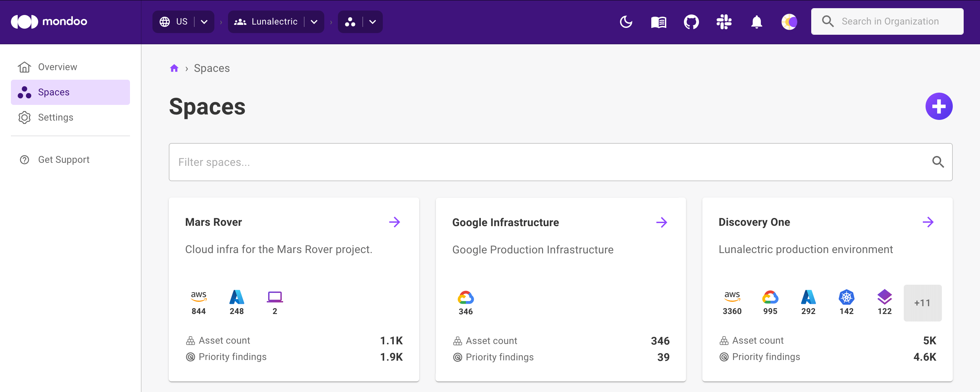The image size is (980, 392).
Task: Click Get Support in the sidebar
Action: tap(64, 159)
